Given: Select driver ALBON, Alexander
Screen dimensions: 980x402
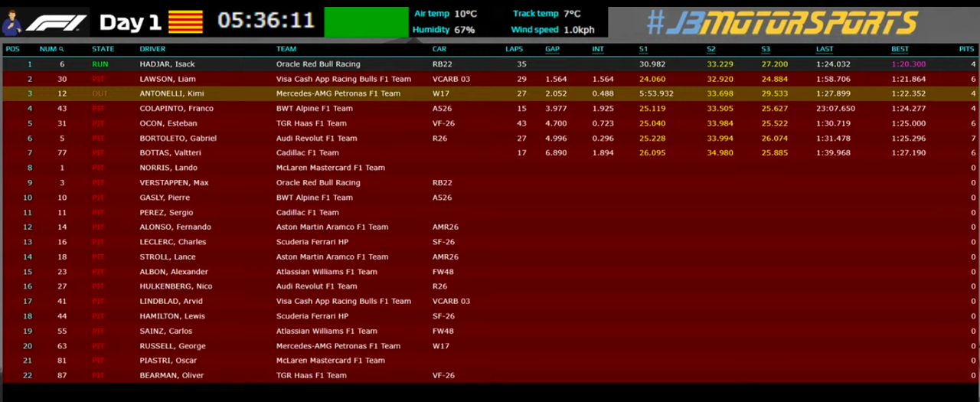Looking at the screenshot, I should click(174, 272).
